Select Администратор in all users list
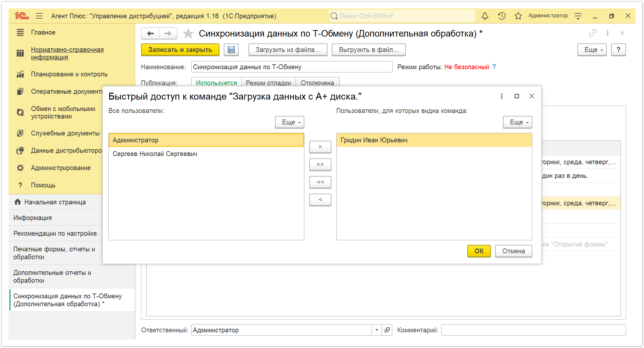This screenshot has width=644, height=348. [206, 140]
